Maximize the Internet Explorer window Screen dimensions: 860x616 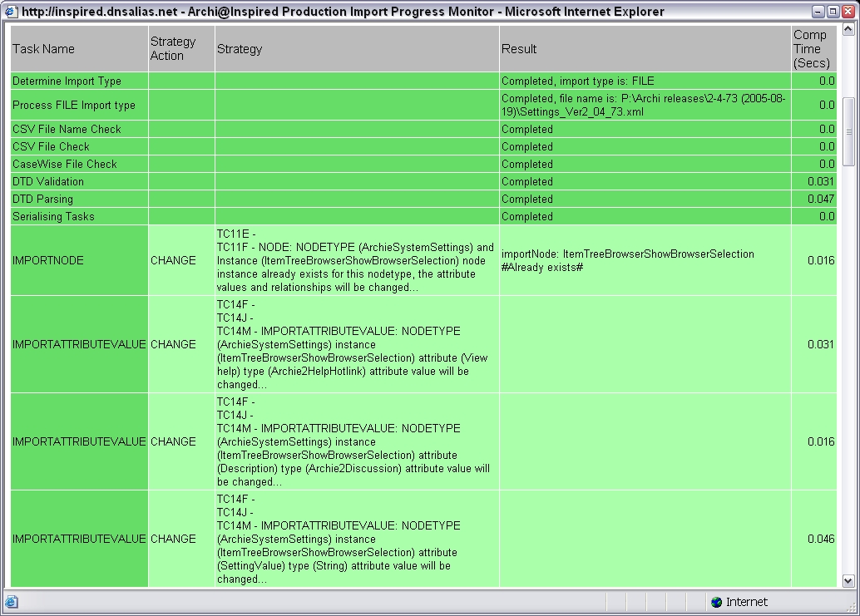pos(833,12)
